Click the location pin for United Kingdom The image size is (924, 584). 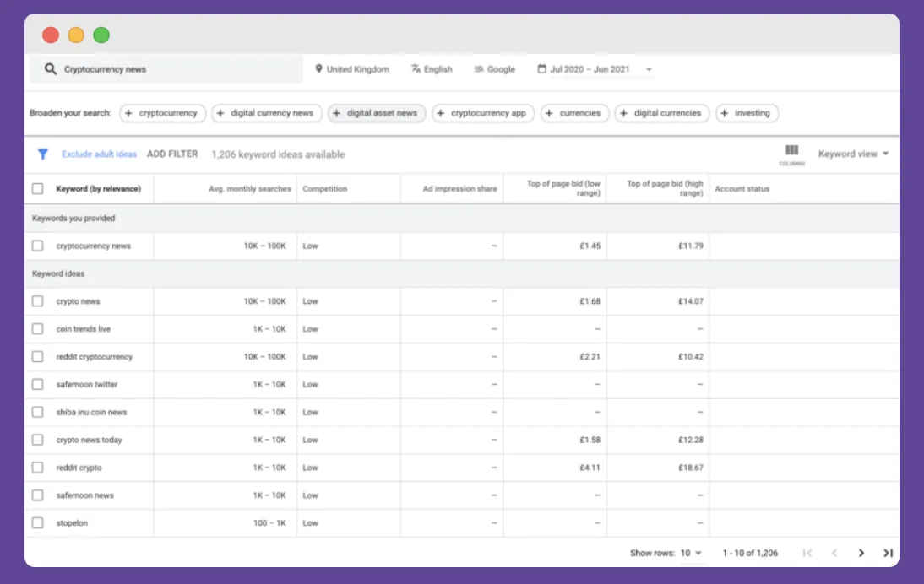319,69
